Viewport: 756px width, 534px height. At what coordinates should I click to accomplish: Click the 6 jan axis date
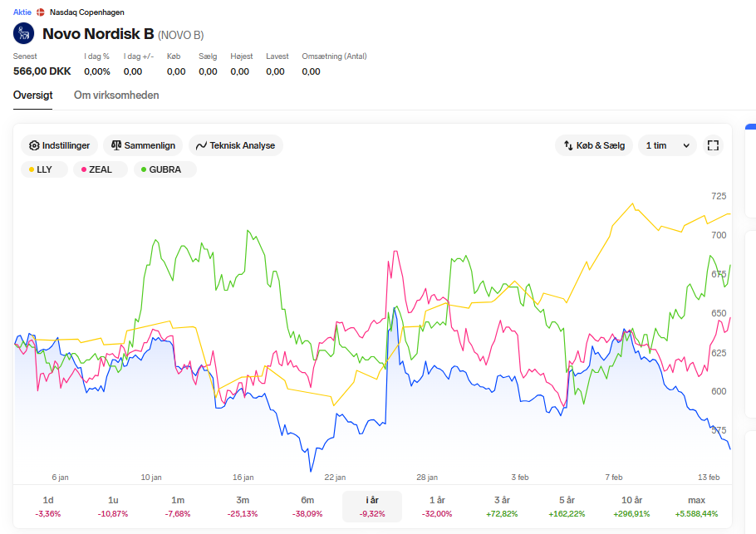(61, 478)
